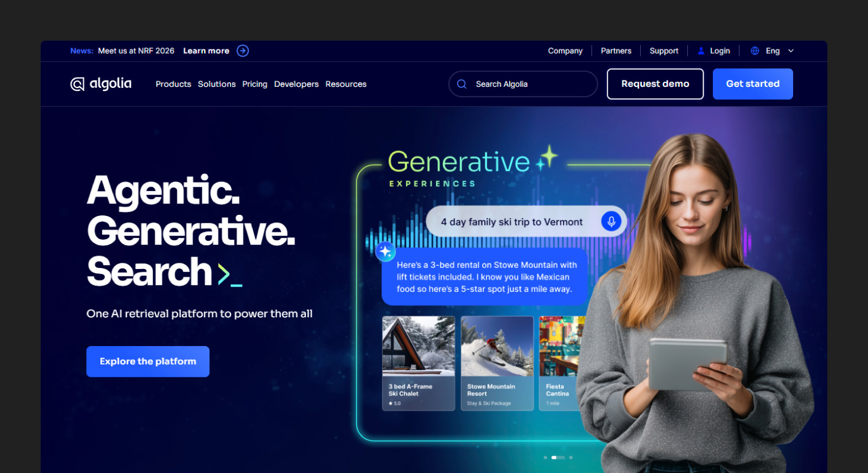Viewport: 868px width, 473px height.
Task: Click the Learn more arrow circle icon
Action: point(242,51)
